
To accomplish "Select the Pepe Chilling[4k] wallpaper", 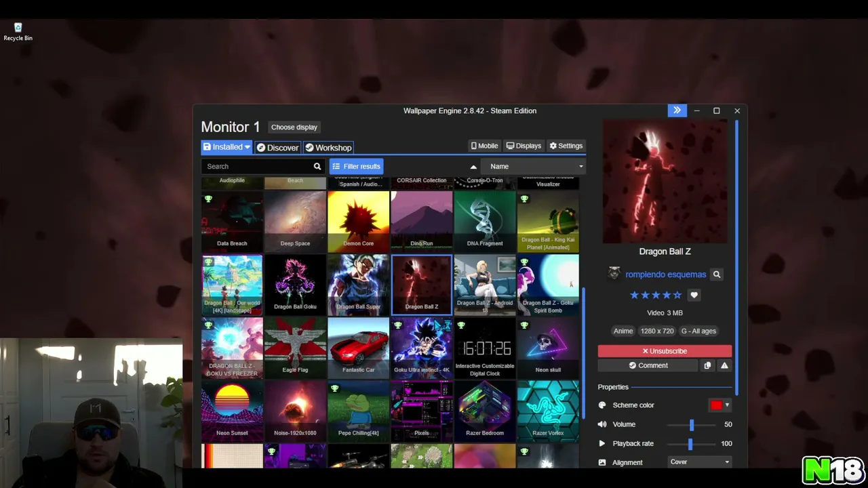I will click(358, 411).
